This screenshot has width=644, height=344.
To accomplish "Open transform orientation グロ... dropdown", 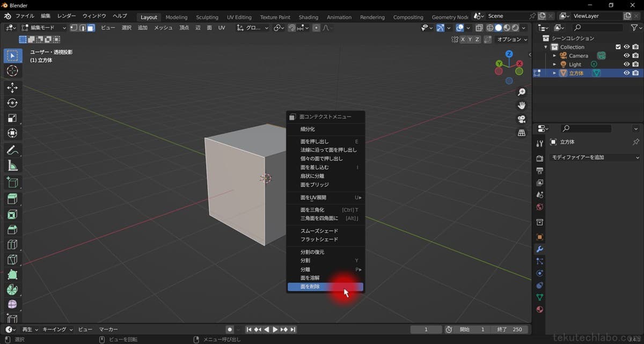I will tap(253, 27).
